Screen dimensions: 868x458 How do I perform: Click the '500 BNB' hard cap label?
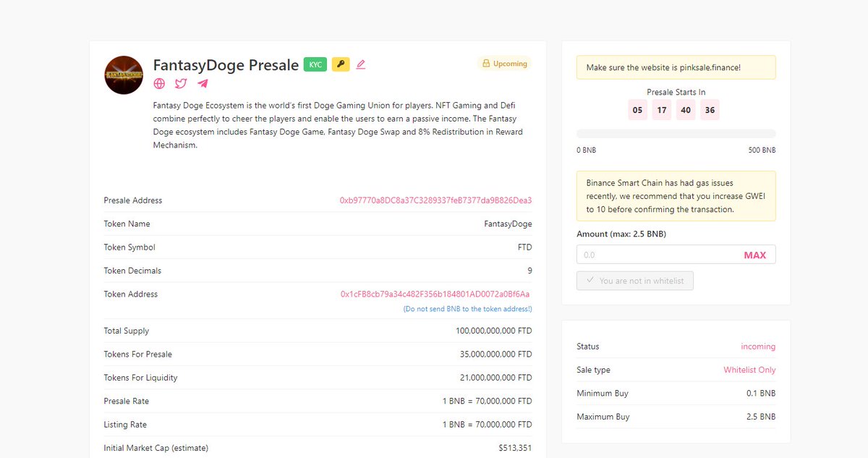coord(762,150)
